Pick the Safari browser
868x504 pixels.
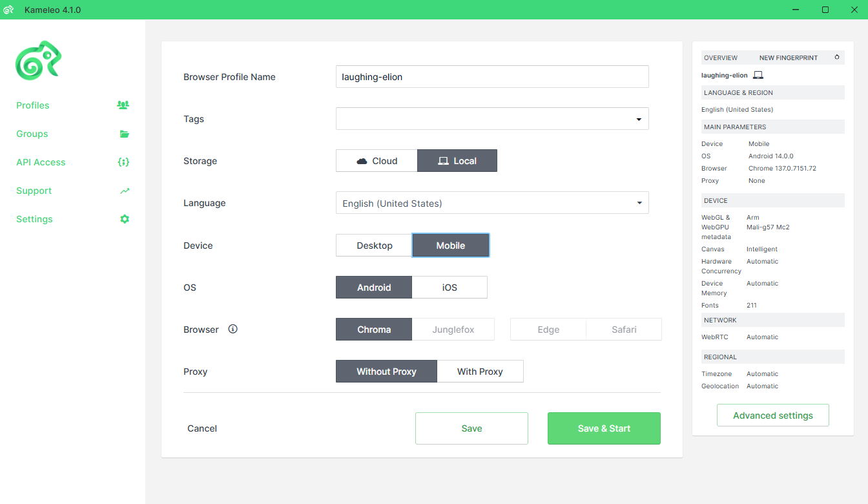click(624, 330)
